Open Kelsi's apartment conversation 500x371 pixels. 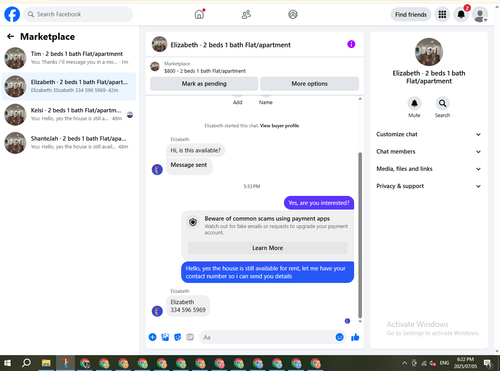click(69, 114)
